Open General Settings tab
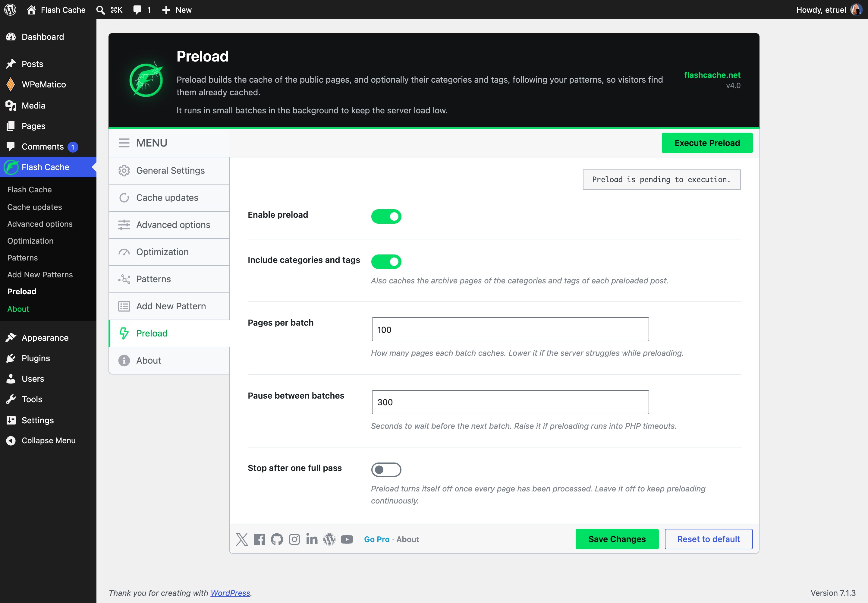This screenshot has width=868, height=603. pyautogui.click(x=169, y=171)
